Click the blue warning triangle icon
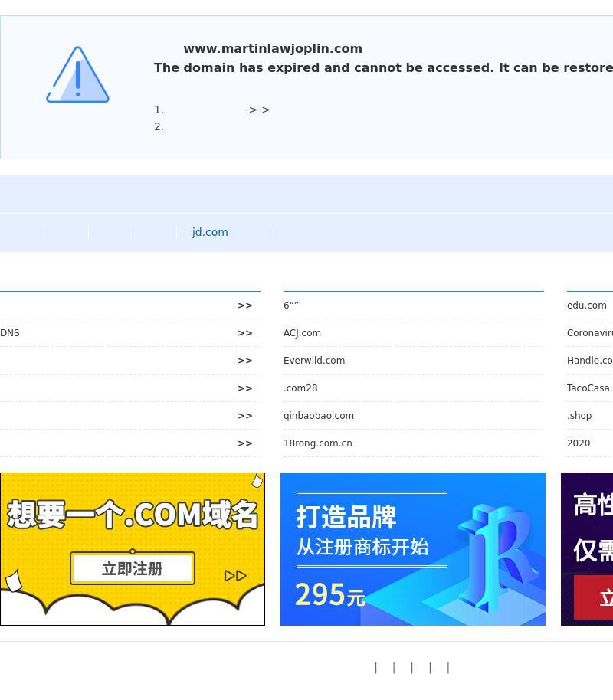The height and width of the screenshot is (700, 613). tap(77, 74)
